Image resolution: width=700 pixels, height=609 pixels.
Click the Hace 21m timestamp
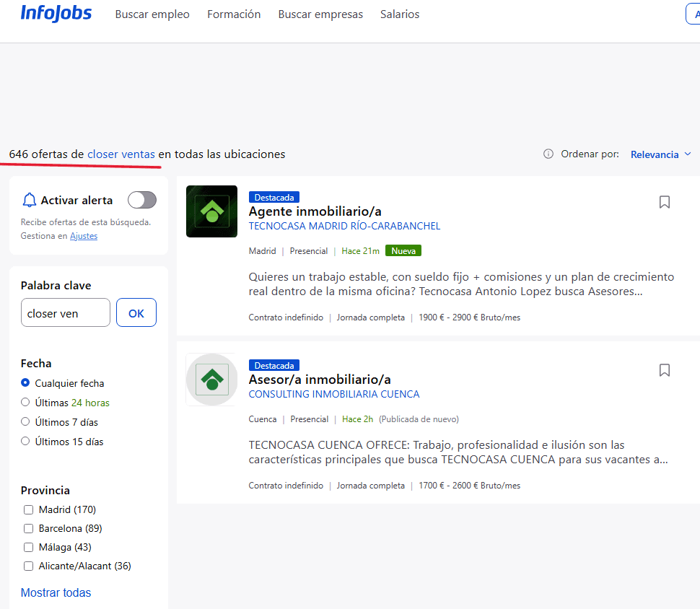click(360, 251)
